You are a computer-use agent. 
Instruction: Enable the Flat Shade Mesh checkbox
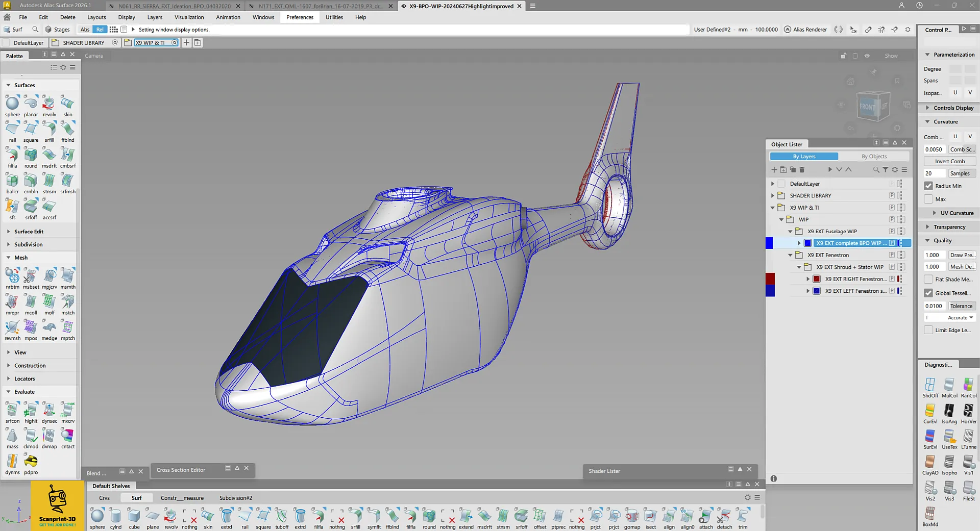click(x=928, y=280)
